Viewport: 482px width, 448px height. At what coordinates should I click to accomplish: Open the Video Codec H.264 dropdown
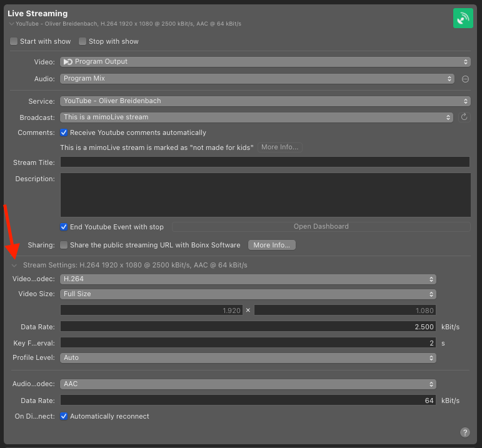(x=248, y=279)
